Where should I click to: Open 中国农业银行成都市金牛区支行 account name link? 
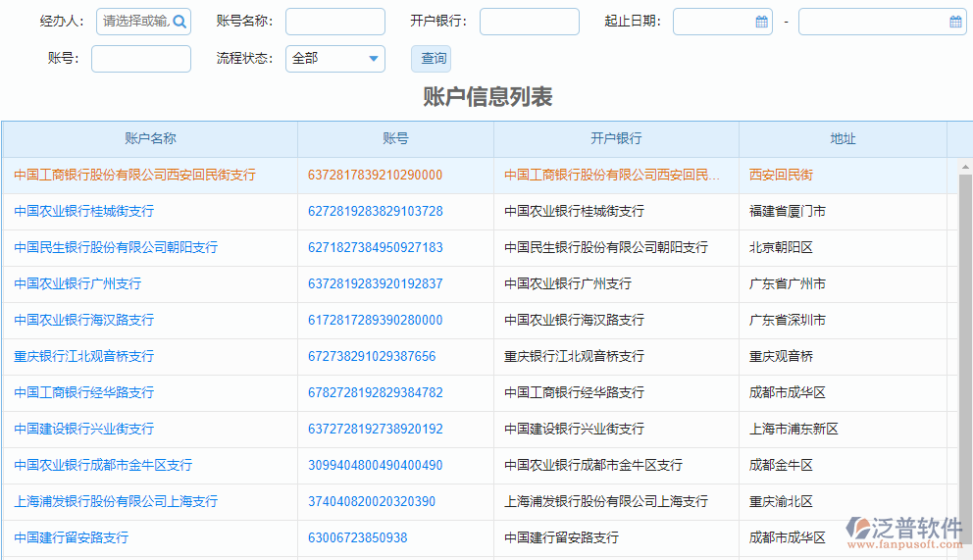click(103, 465)
